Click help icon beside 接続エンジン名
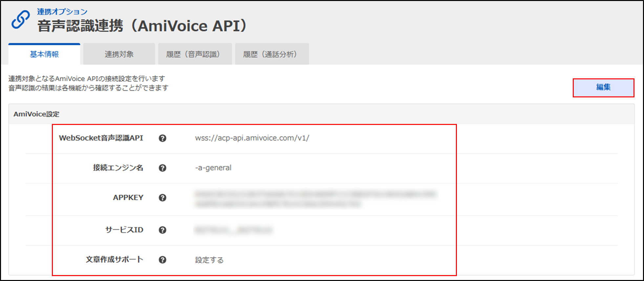644x281 pixels. pos(162,168)
